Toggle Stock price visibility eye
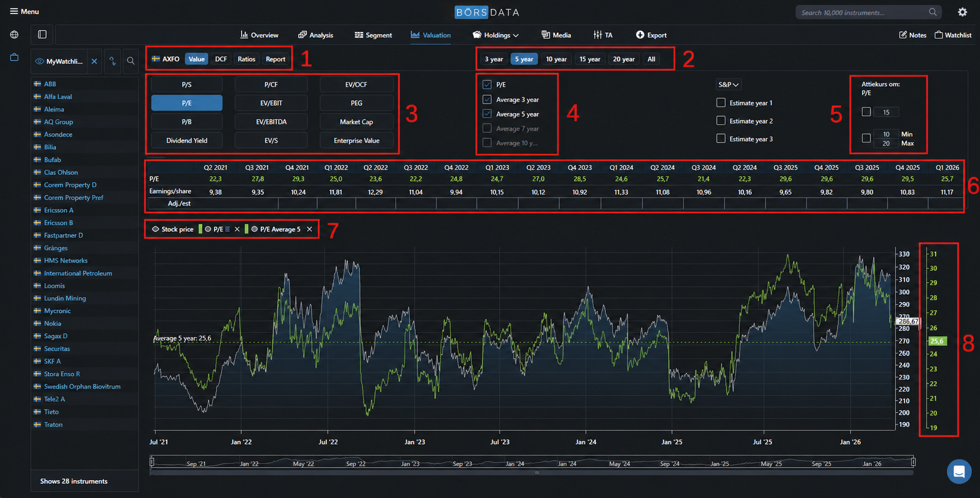This screenshot has height=498, width=980. tap(156, 230)
